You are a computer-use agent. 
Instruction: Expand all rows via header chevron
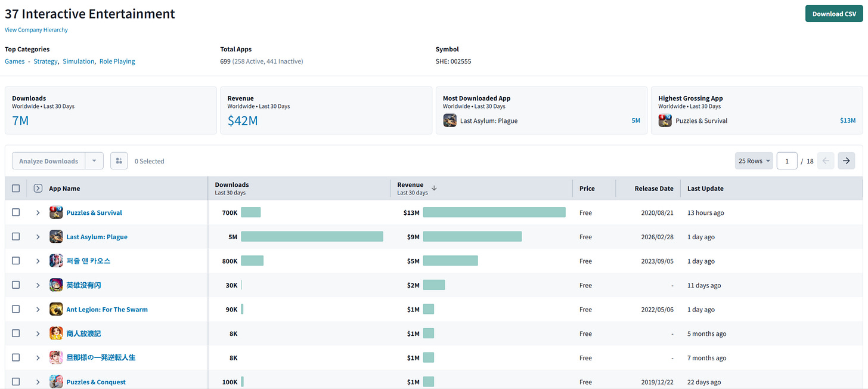click(38, 189)
